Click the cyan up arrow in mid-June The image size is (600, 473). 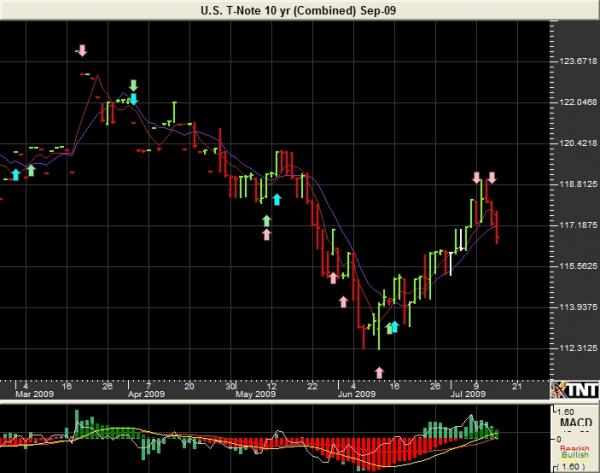tap(394, 326)
